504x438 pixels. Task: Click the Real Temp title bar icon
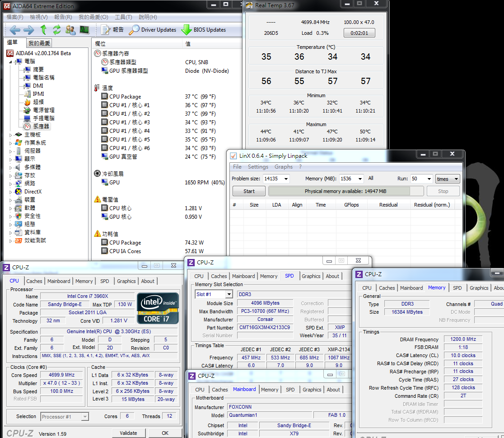tap(249, 5)
